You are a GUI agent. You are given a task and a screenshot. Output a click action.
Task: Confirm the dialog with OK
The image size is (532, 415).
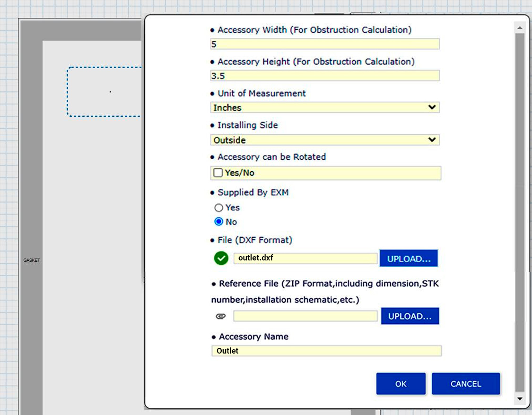pos(401,384)
